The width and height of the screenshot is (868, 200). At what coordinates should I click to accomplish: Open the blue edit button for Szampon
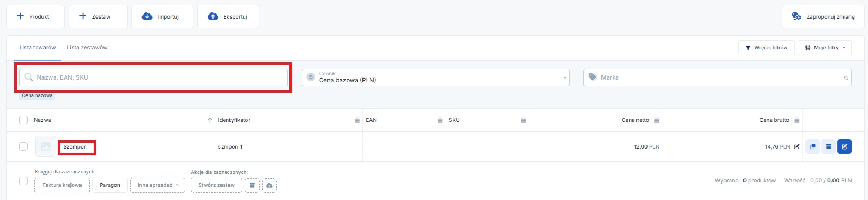click(844, 146)
